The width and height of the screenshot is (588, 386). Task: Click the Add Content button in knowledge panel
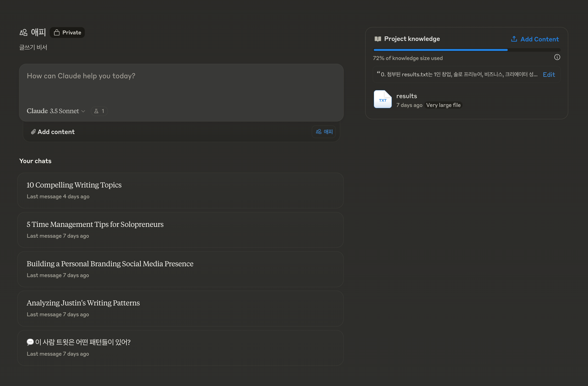[539, 39]
